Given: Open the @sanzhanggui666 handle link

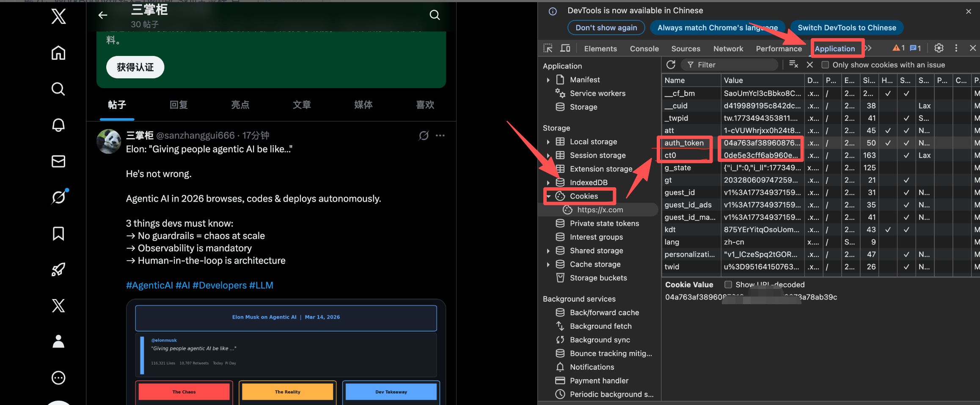Looking at the screenshot, I should 195,136.
